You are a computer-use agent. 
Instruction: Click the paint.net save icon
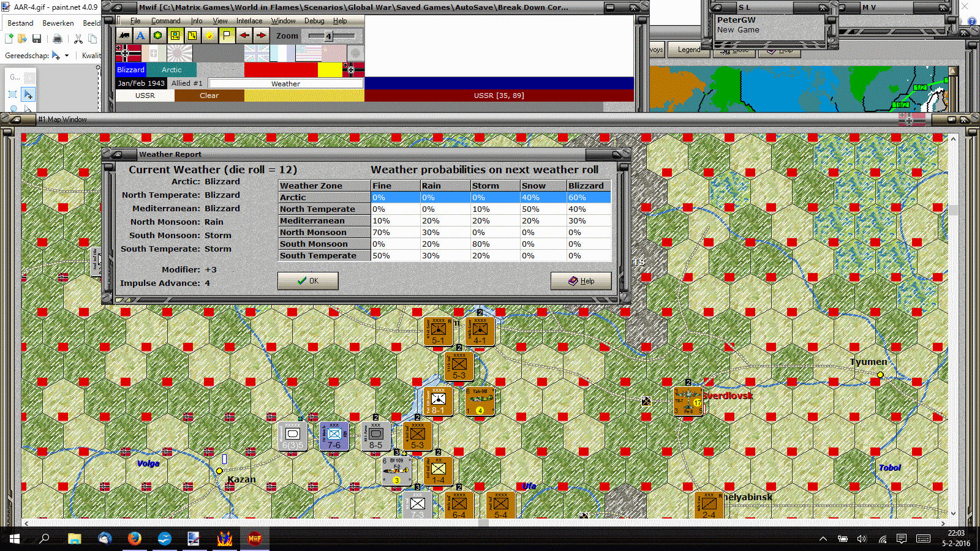point(37,39)
